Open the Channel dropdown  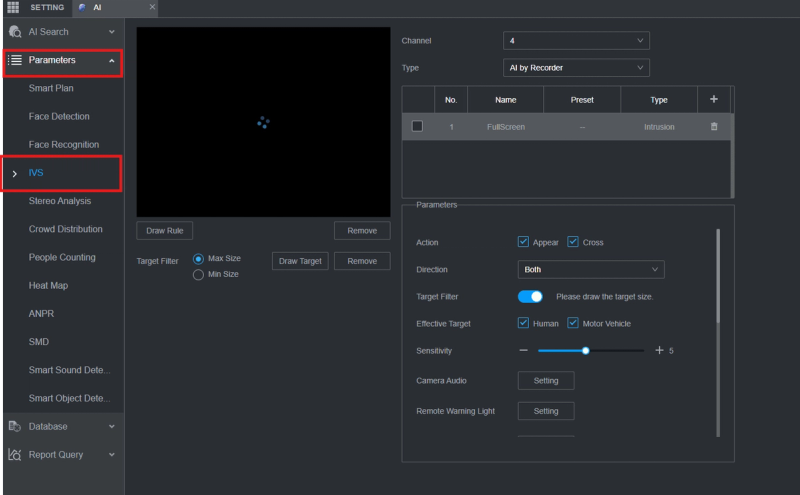tap(576, 41)
